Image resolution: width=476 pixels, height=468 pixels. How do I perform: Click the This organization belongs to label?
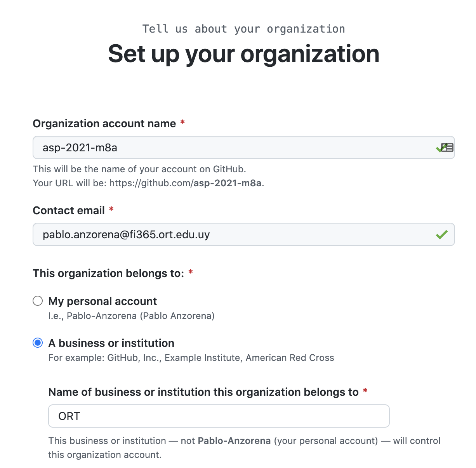pos(108,273)
